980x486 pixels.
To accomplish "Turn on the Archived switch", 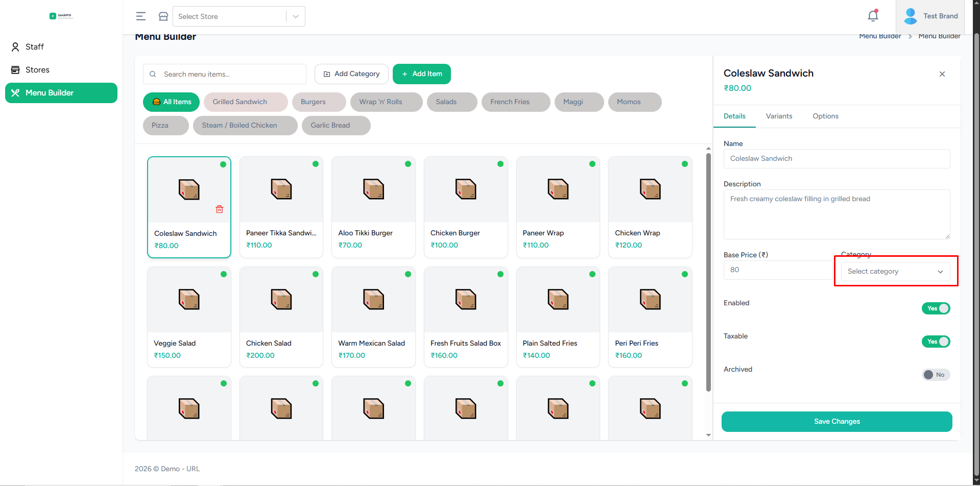I will click(936, 375).
